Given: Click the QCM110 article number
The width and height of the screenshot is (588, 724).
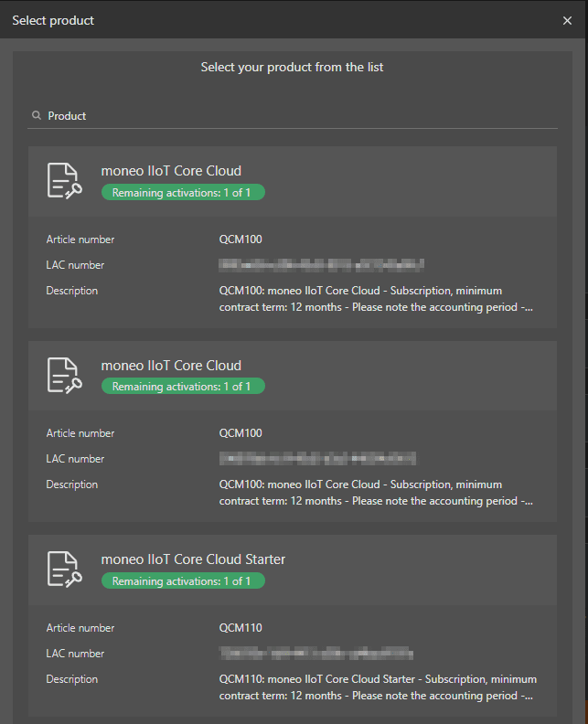Looking at the screenshot, I should 241,627.
